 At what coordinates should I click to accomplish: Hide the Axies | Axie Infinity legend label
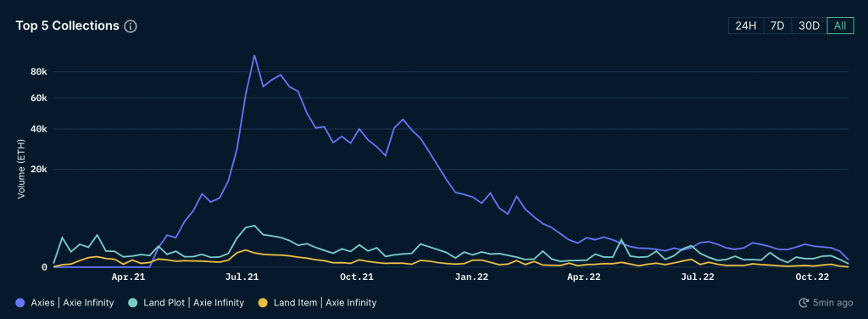tap(73, 302)
